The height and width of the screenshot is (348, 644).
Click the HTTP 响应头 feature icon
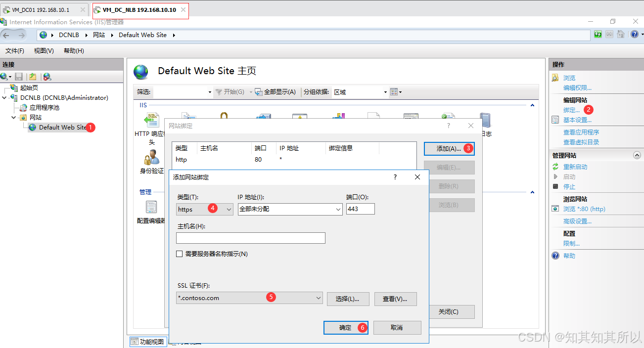pos(151,121)
